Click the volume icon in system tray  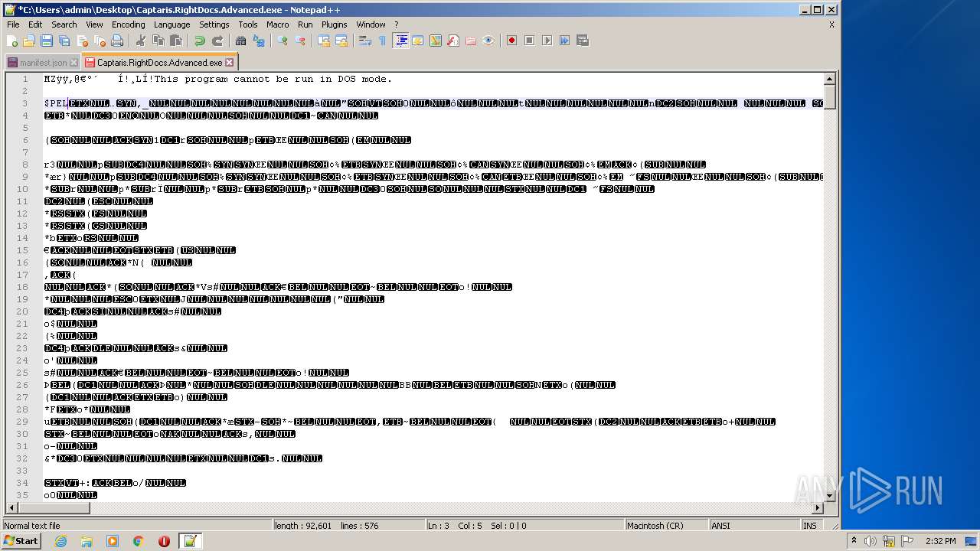click(x=870, y=541)
